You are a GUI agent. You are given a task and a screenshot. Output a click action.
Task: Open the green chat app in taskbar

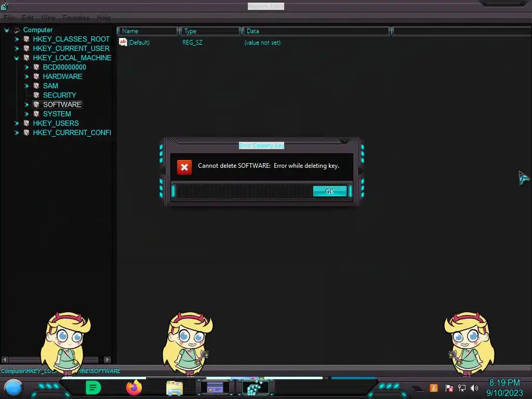[94, 388]
